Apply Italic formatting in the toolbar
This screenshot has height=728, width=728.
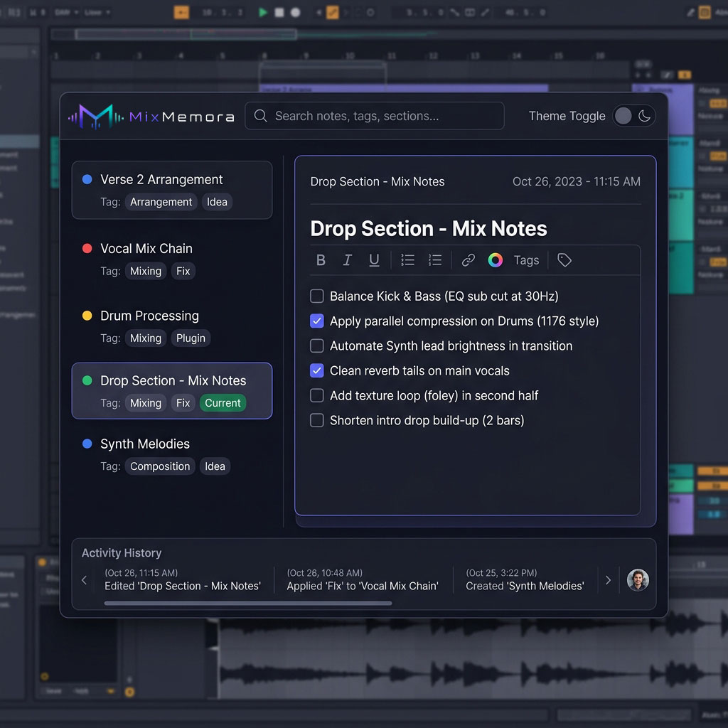point(347,260)
